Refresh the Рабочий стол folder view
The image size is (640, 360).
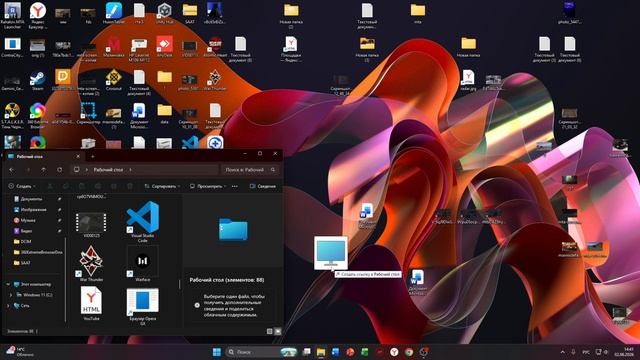60,169
